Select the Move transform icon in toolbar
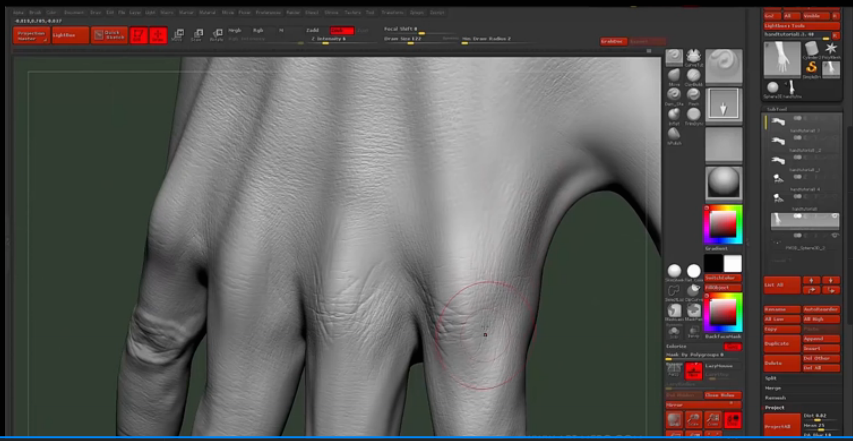The height and width of the screenshot is (441, 853). click(x=177, y=35)
